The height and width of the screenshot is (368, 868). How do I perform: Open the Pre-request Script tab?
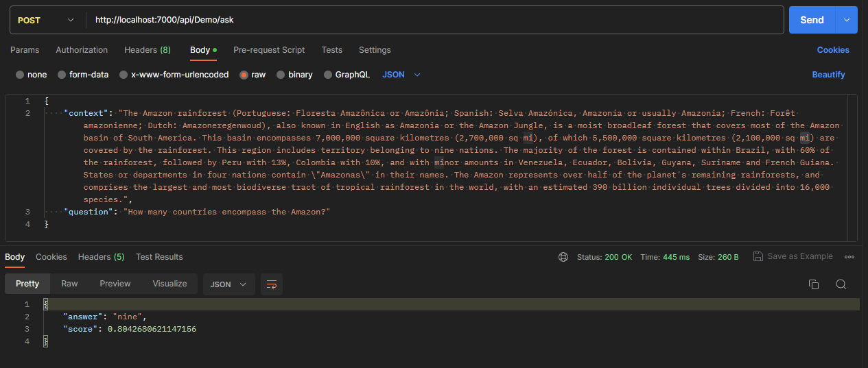pos(269,50)
